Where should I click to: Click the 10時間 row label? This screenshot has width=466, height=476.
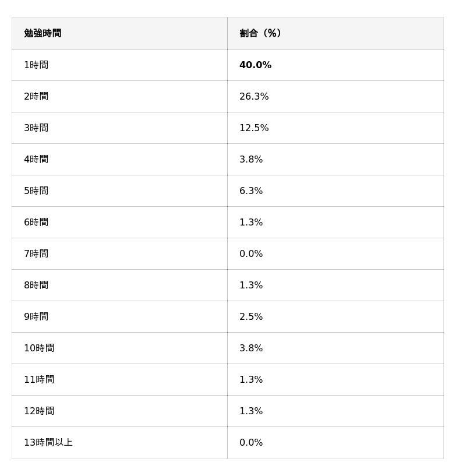[39, 348]
